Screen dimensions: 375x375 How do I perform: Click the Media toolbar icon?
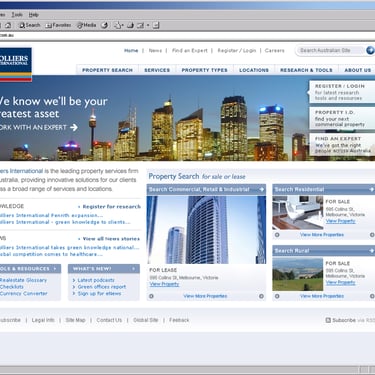[x=86, y=25]
